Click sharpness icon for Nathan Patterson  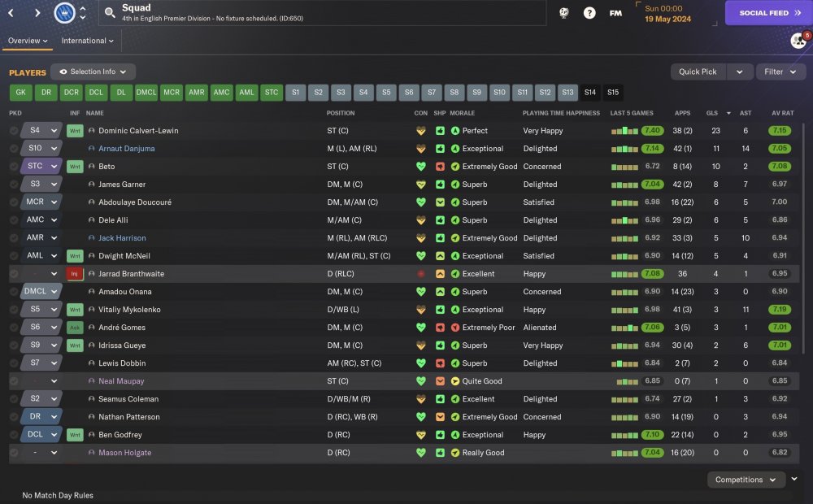point(440,417)
